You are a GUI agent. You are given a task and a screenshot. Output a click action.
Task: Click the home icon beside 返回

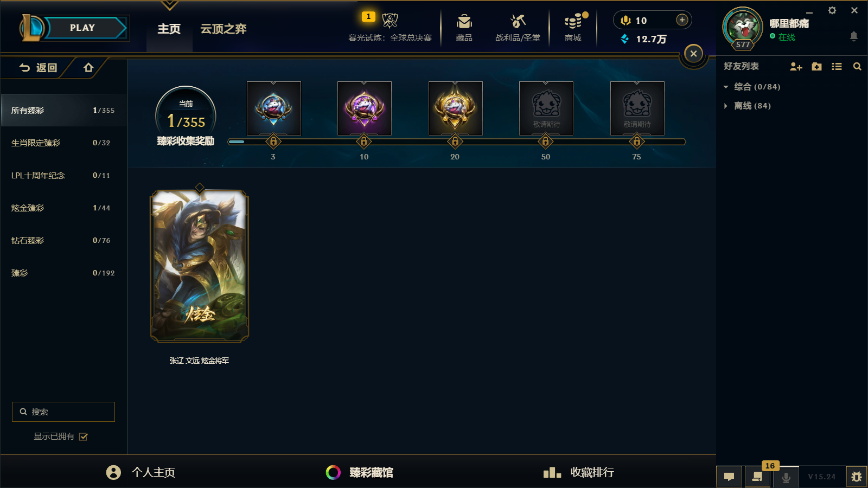88,68
